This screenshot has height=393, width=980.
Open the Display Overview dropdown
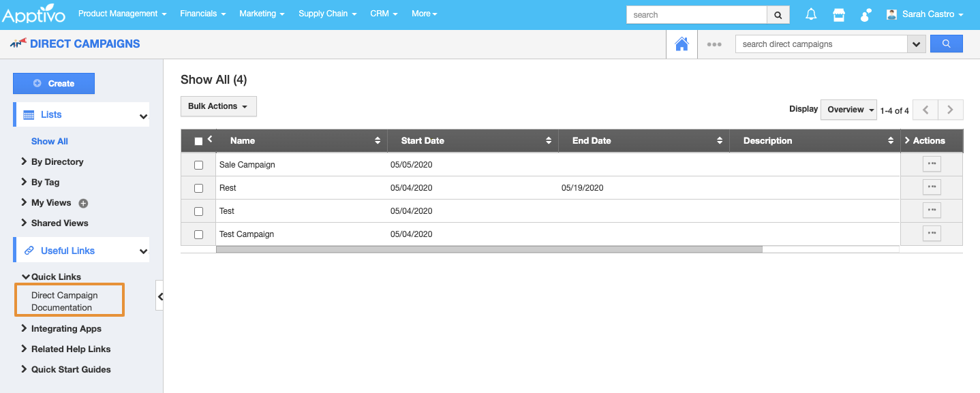[x=848, y=109]
